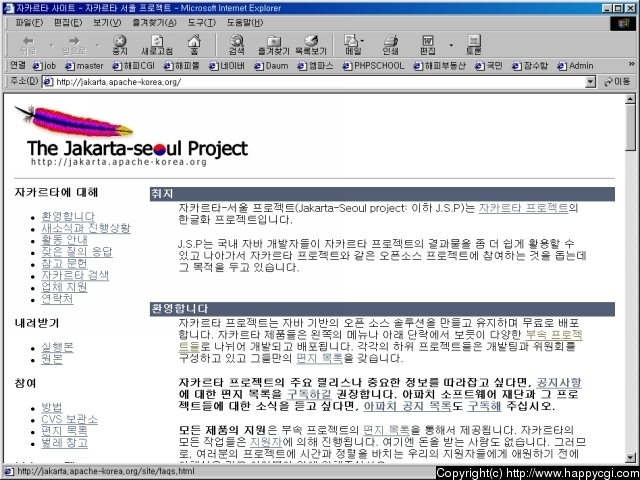
Task: Open the 국민 link bar shortcut
Action: [x=489, y=66]
